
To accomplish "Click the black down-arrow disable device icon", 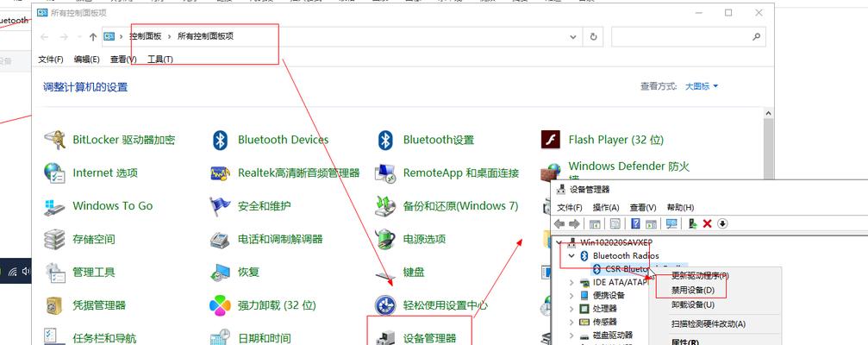I will pos(722,223).
